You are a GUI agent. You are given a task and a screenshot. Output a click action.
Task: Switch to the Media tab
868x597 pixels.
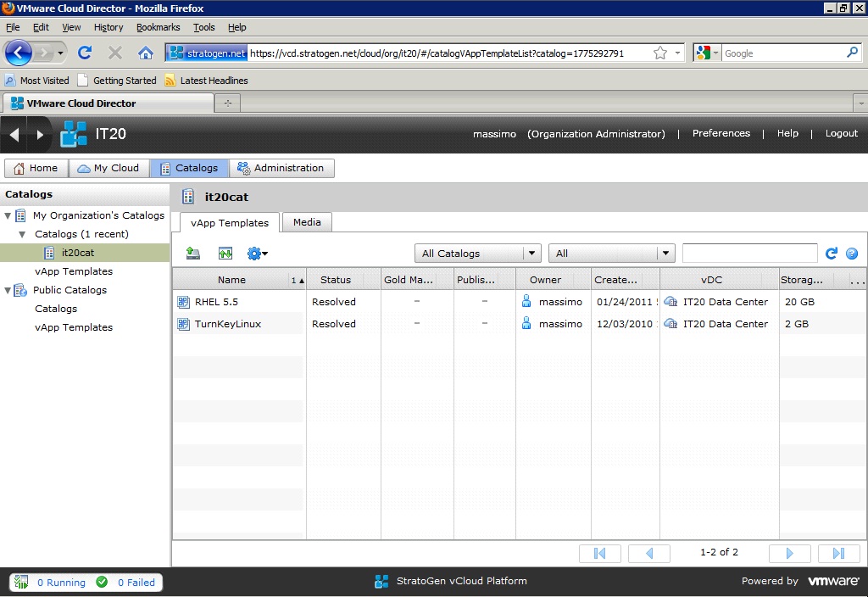point(307,222)
